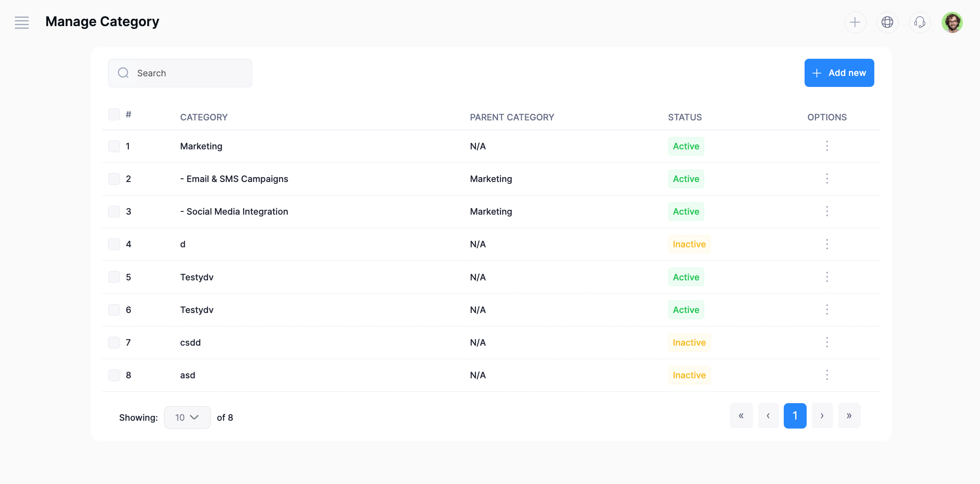Tick the checkbox for row 8 asd
The width and height of the screenshot is (980, 484).
tap(114, 375)
